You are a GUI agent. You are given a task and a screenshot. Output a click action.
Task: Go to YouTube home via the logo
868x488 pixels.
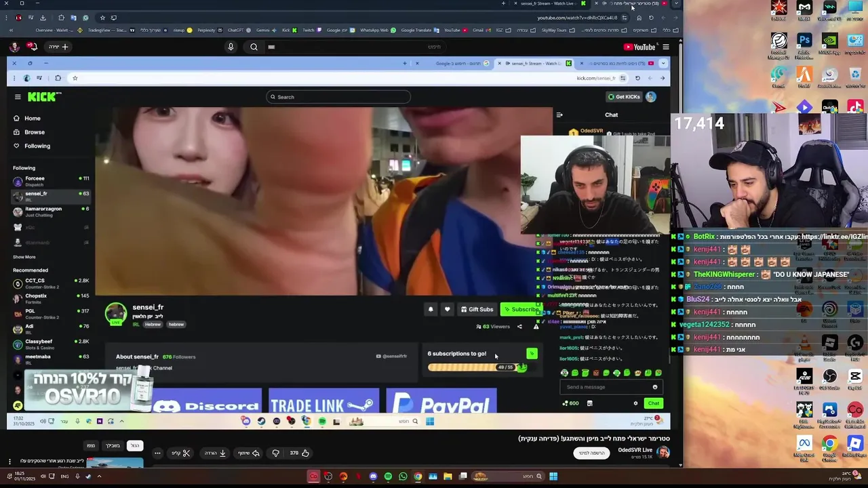[639, 47]
